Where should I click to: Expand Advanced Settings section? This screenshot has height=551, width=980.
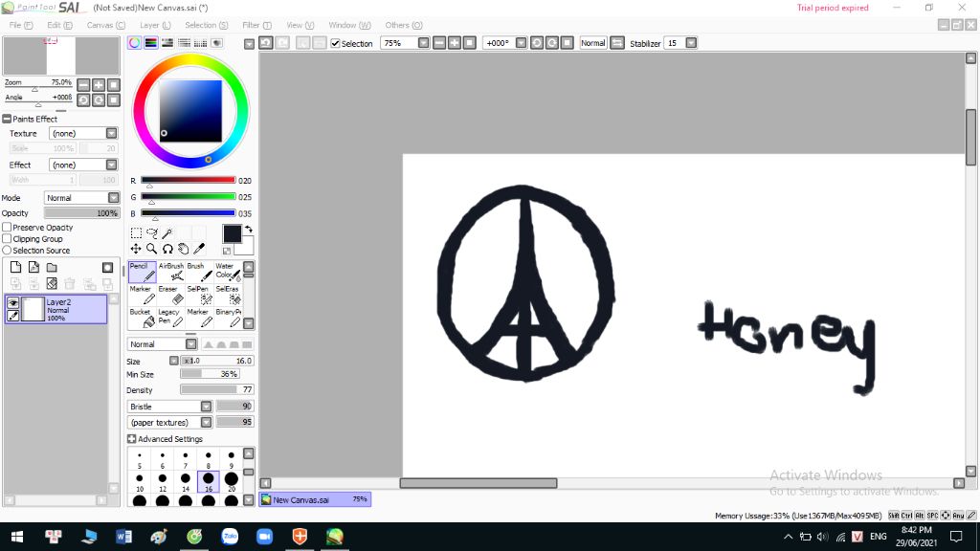coord(131,438)
